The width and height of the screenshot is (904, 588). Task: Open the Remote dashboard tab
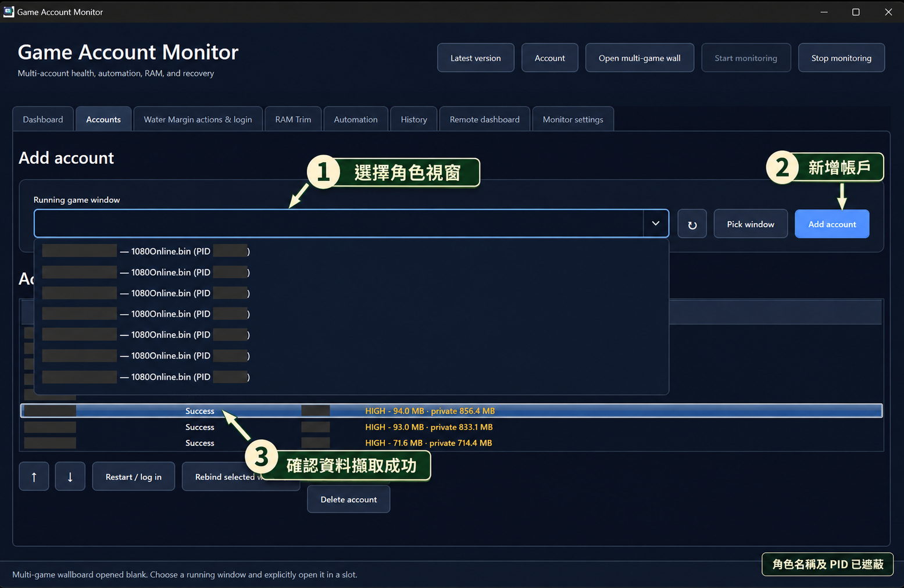coord(485,119)
